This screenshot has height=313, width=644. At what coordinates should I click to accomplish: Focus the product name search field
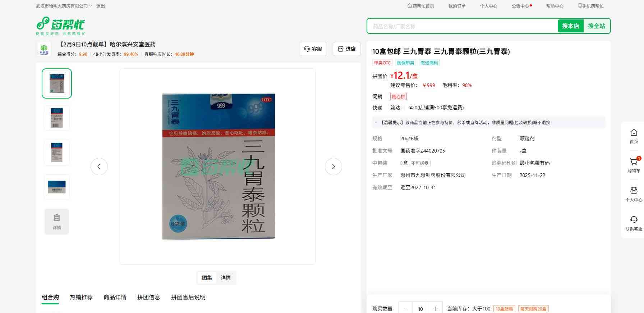(x=462, y=26)
